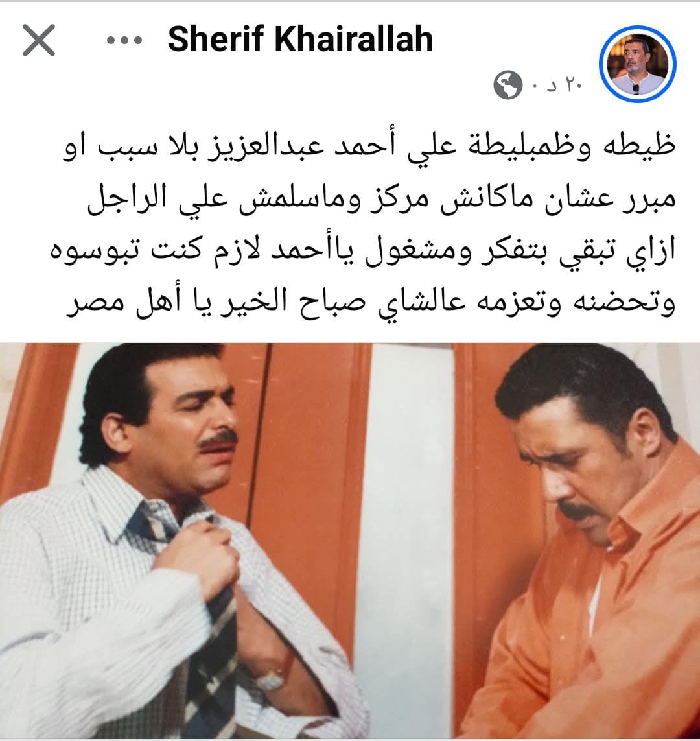Screen dimensions: 700x741
Task: Tap the circular profile picture avatar
Action: (x=637, y=64)
